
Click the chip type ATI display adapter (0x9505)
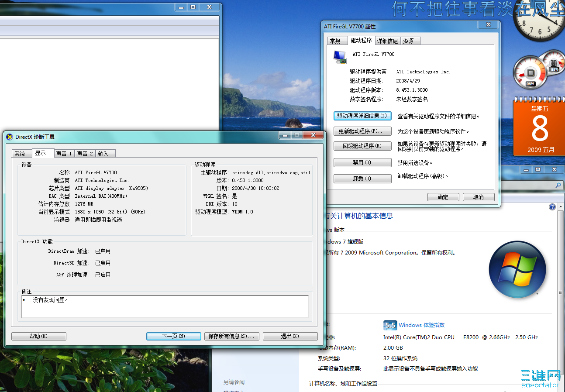(111, 188)
